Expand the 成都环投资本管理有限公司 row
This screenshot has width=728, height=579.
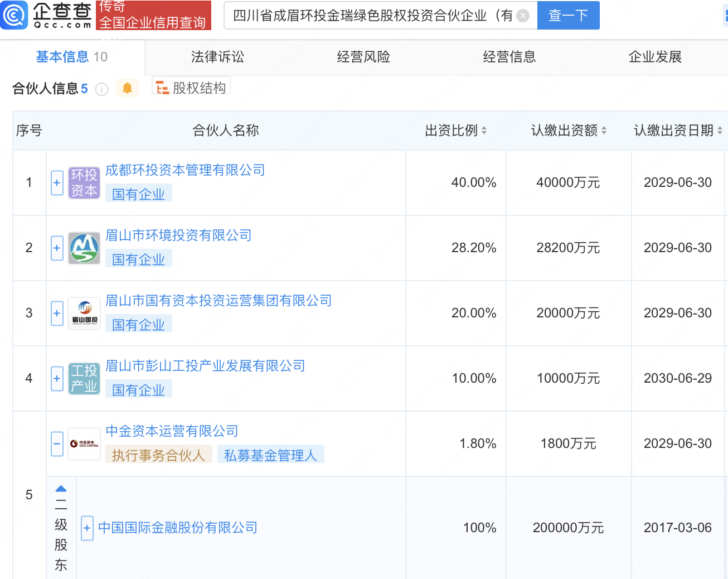click(57, 183)
